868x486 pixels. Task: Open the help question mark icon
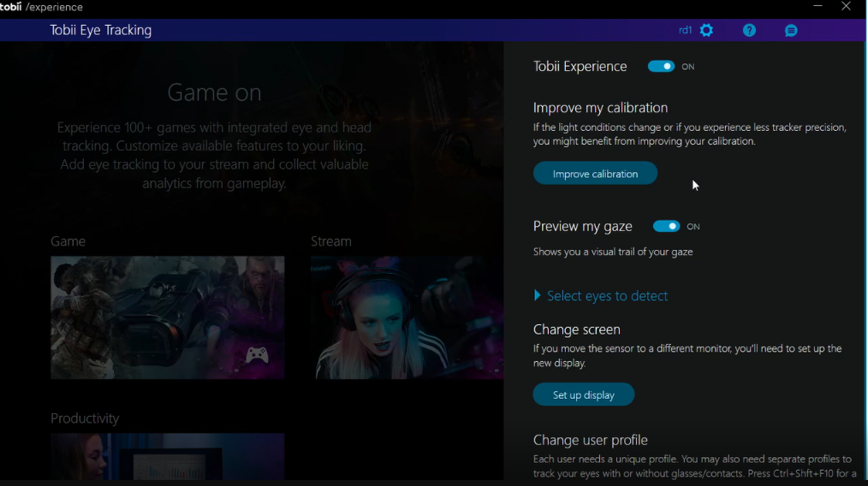click(x=749, y=31)
